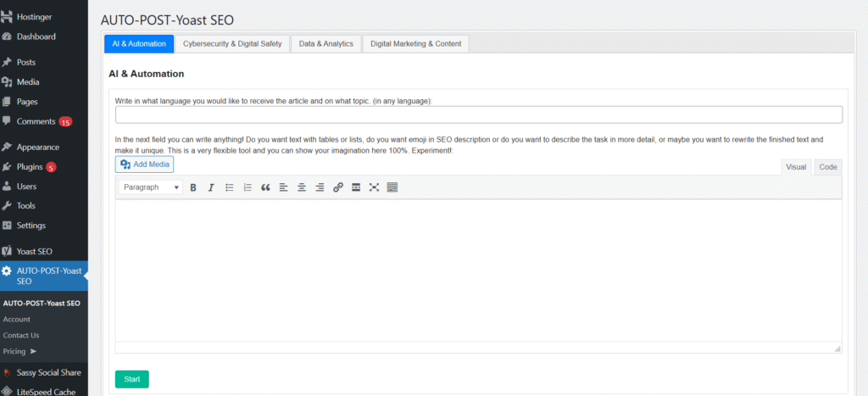The width and height of the screenshot is (868, 396).
Task: Click the Dashboard gauge icon
Action: coord(7,36)
